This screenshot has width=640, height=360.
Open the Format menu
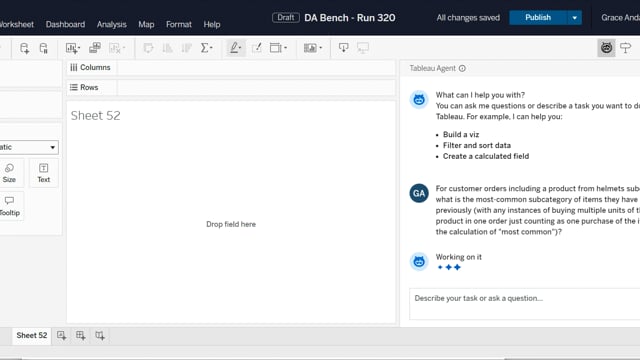179,24
